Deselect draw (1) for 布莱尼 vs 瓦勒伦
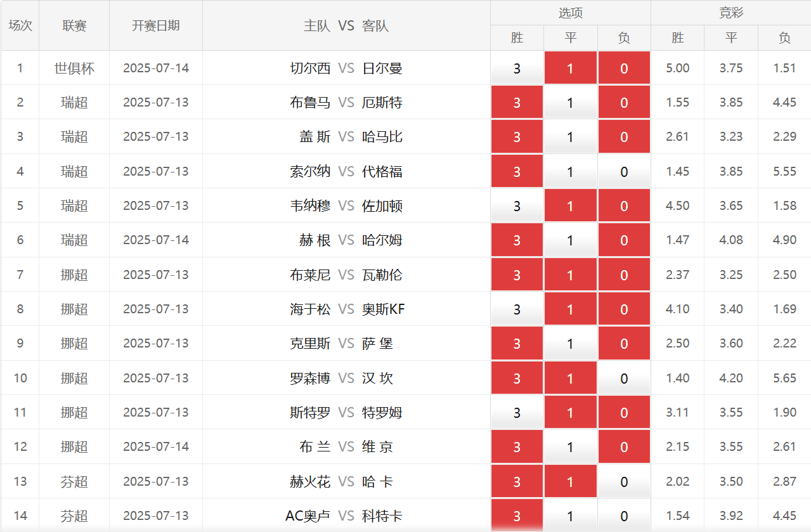The height and width of the screenshot is (532, 811). tap(570, 275)
